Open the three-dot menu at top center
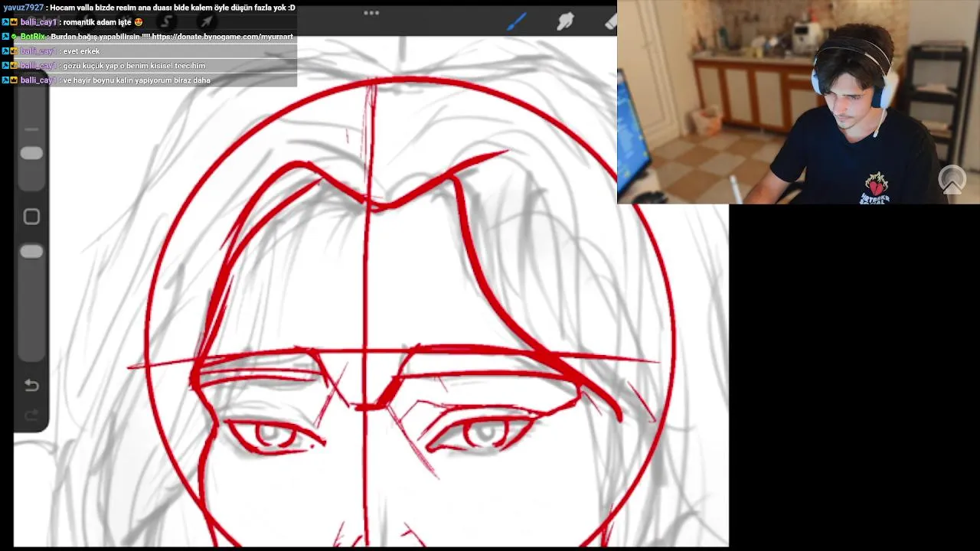This screenshot has width=980, height=551. [371, 13]
